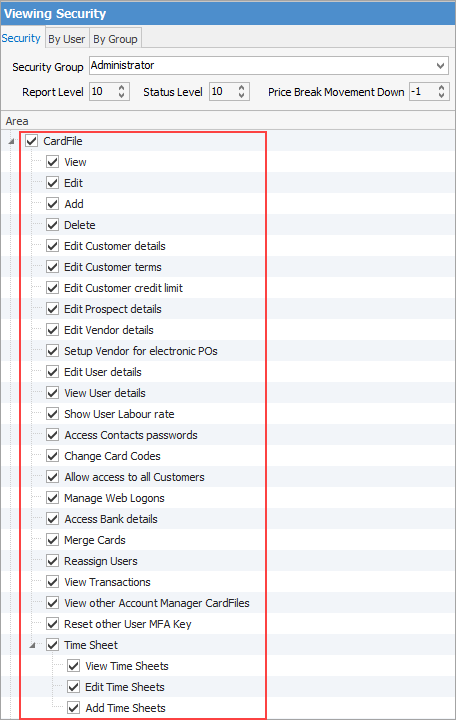Toggle Show User Labour rate checkbox
The height and width of the screenshot is (720, 456).
[52, 414]
